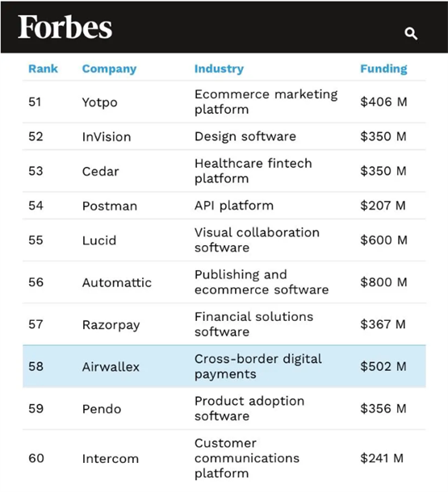Click the Lucid company name

99,240
